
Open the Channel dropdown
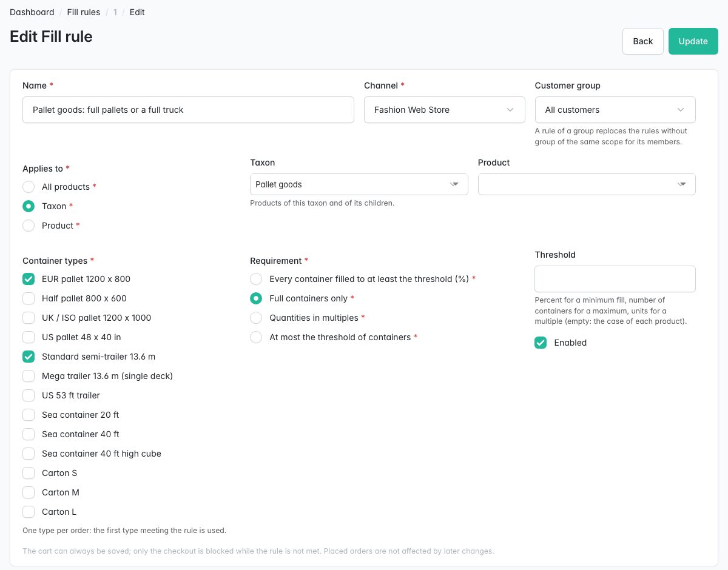point(444,110)
